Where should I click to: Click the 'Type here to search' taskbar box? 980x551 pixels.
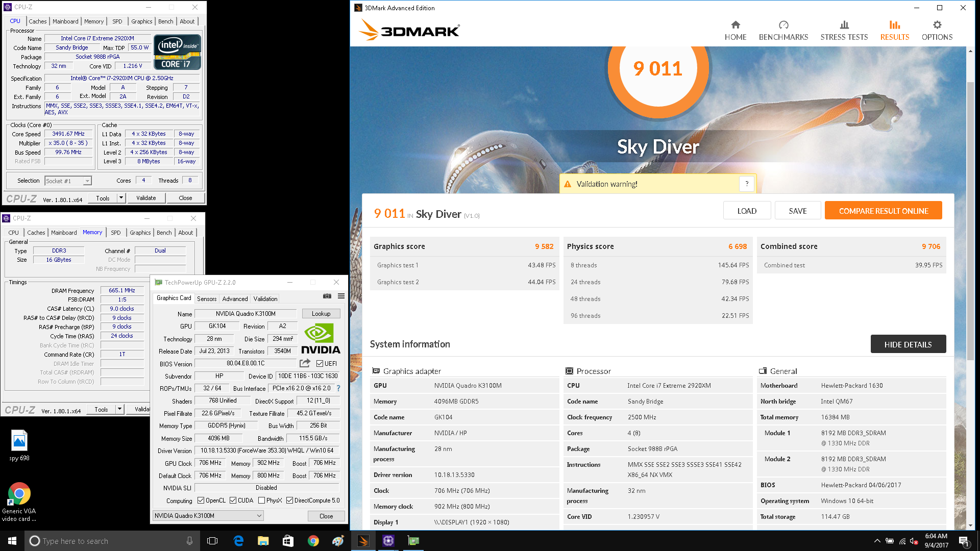pyautogui.click(x=111, y=541)
